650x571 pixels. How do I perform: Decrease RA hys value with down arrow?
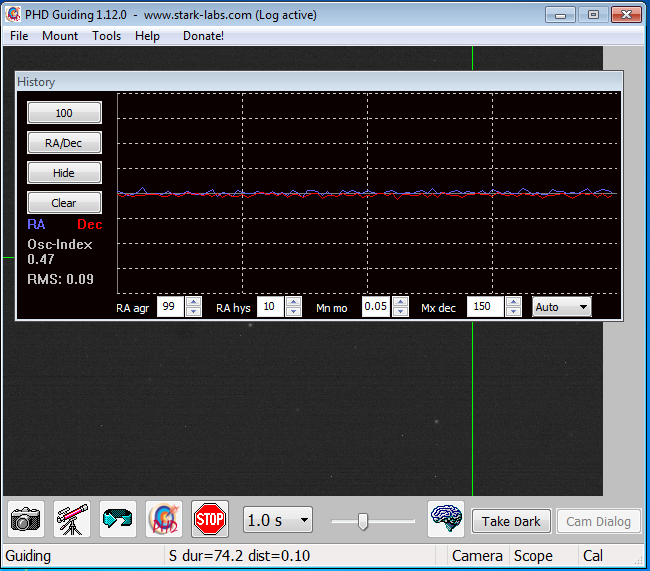293,311
